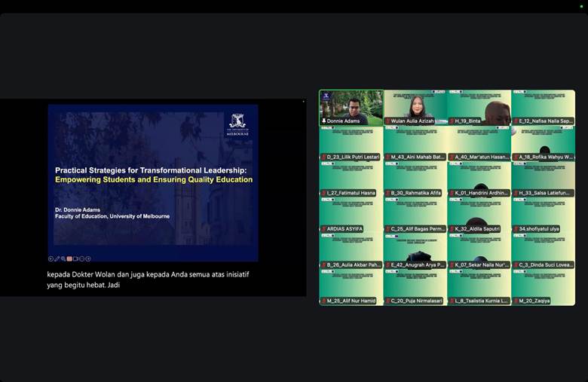Screen dimensions: 588x382
Task: Click the K_32_Aldila Saputri name label
Action: (x=476, y=228)
